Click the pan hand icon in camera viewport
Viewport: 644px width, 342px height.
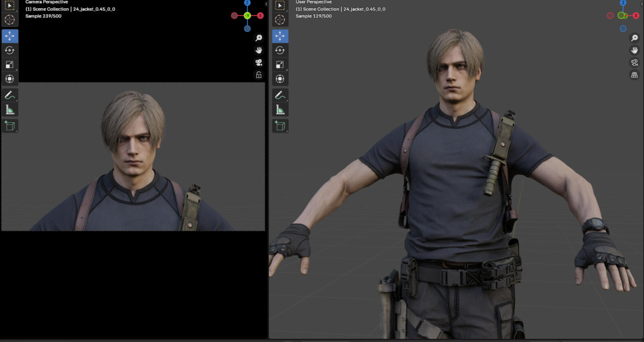click(258, 50)
